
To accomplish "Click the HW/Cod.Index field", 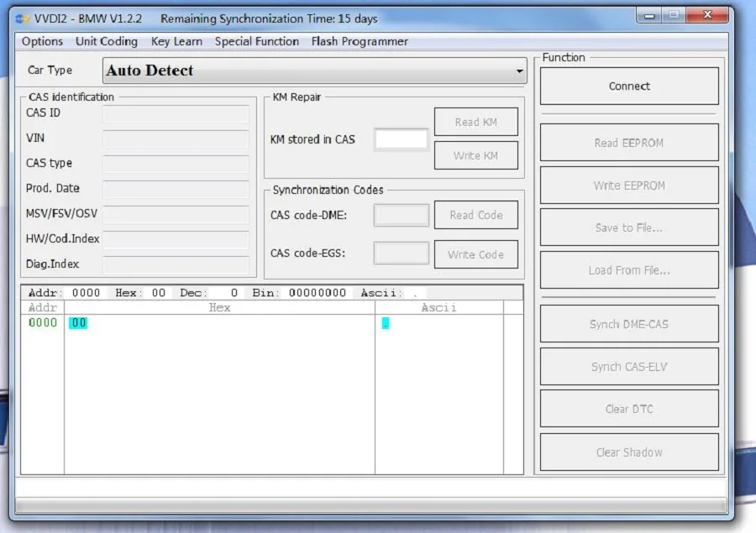I will (x=176, y=239).
